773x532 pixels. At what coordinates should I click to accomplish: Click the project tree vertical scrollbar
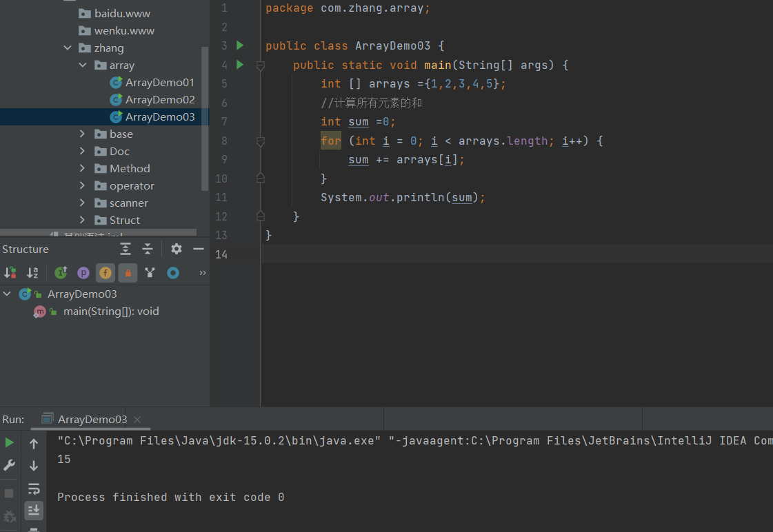click(205, 119)
